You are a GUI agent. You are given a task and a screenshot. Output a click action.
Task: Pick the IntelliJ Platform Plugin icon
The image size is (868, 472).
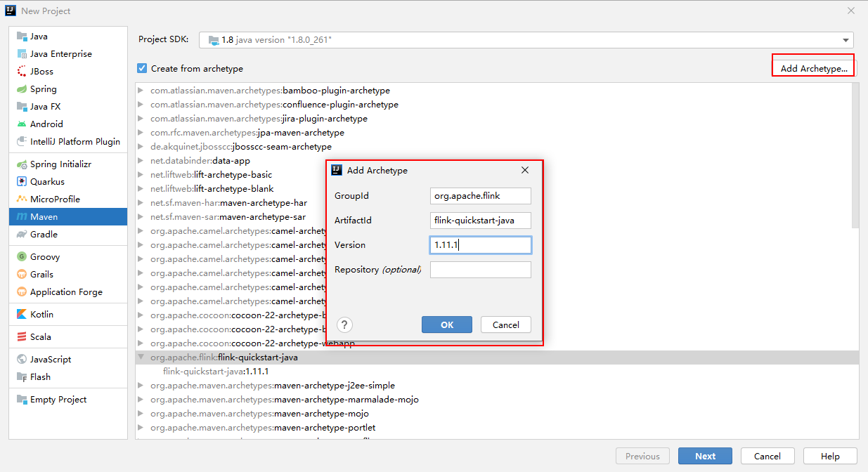22,142
